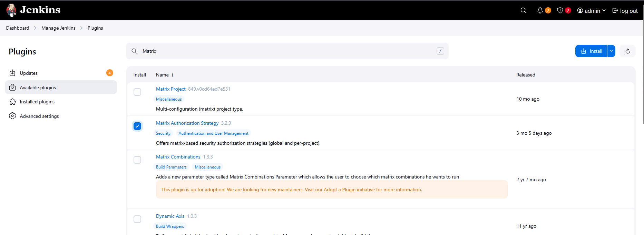Open the admin user dropdown menu
This screenshot has height=235, width=644.
(x=592, y=11)
